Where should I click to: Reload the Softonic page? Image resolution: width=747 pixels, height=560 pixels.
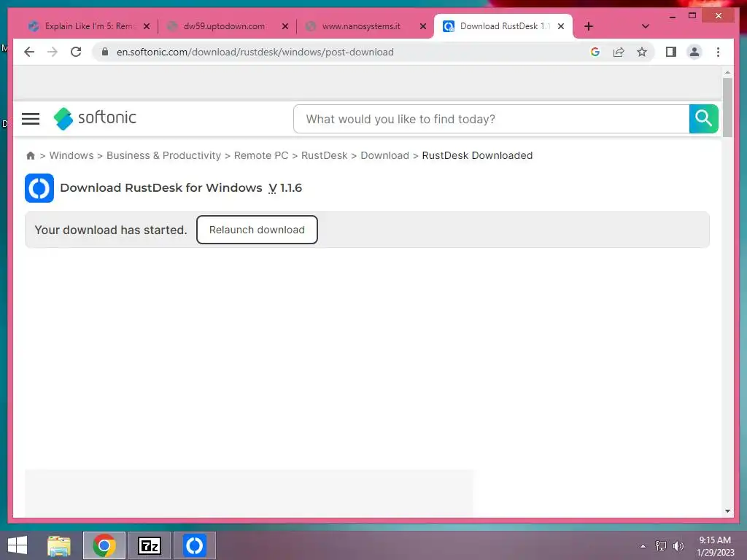click(76, 52)
